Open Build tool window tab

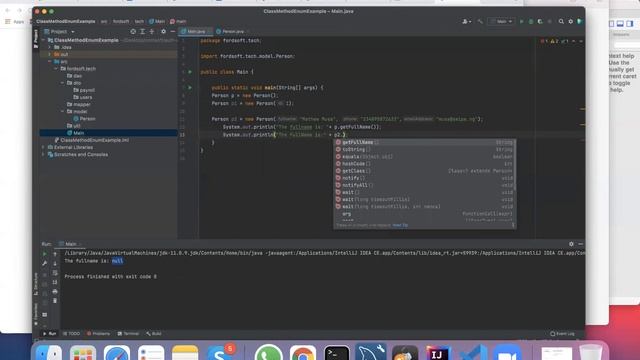[154, 333]
